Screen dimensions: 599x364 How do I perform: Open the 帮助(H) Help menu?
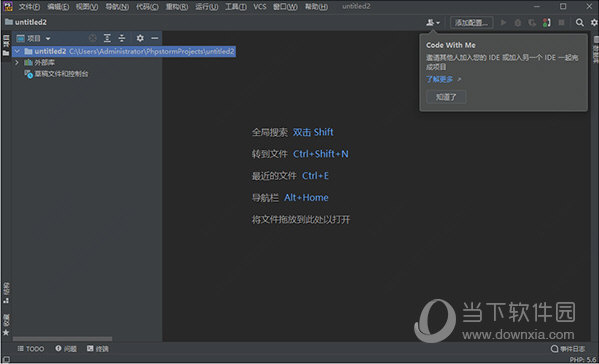tap(316, 7)
